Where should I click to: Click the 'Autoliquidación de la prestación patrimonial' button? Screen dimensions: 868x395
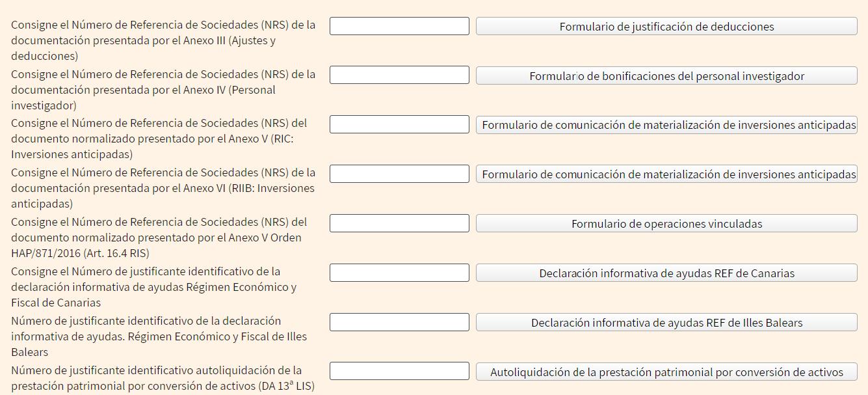click(666, 372)
